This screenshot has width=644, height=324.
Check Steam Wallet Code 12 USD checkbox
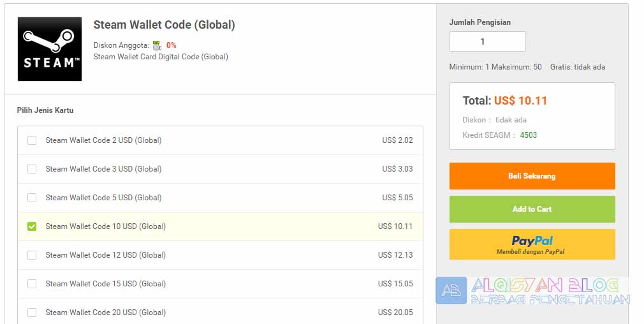click(x=32, y=255)
